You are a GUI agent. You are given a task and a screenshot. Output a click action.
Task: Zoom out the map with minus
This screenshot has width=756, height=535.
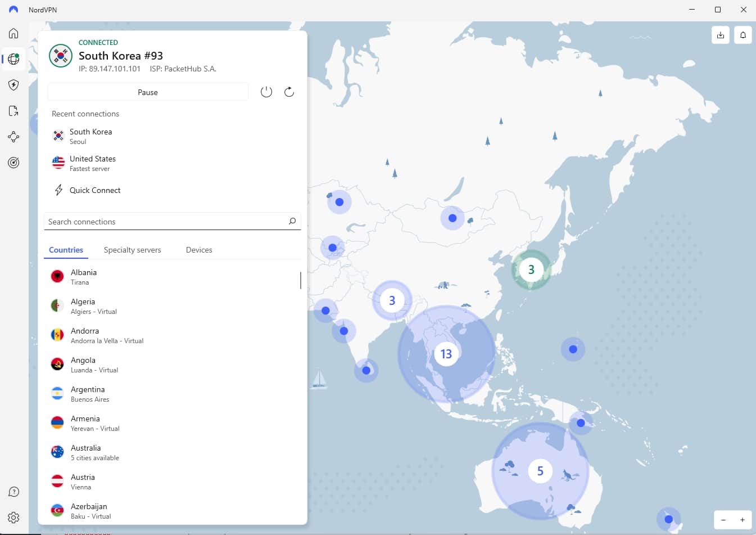tap(723, 520)
